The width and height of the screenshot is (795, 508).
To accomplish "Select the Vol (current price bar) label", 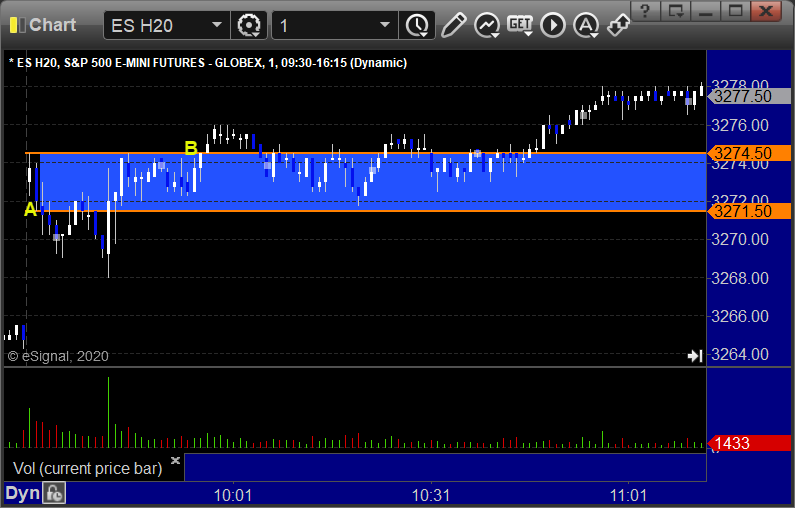I will pos(87,468).
